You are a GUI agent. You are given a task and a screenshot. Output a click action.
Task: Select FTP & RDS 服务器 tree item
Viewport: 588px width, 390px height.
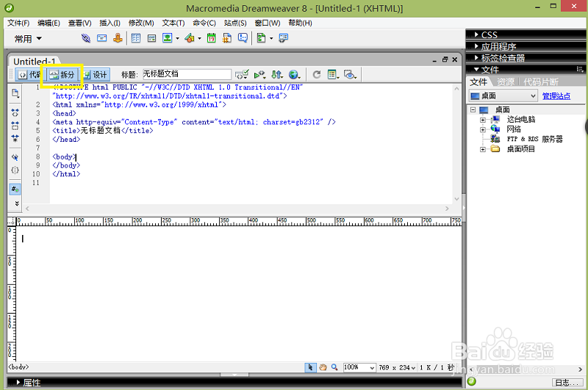point(534,139)
